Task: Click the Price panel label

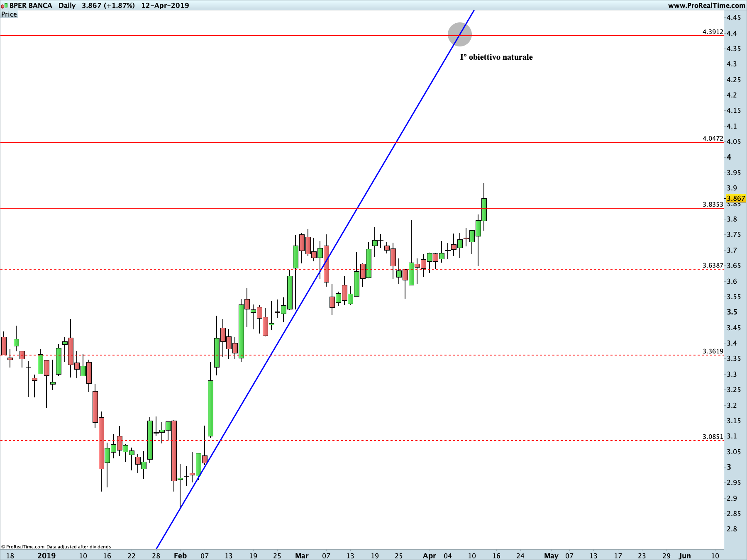Action: pyautogui.click(x=9, y=14)
